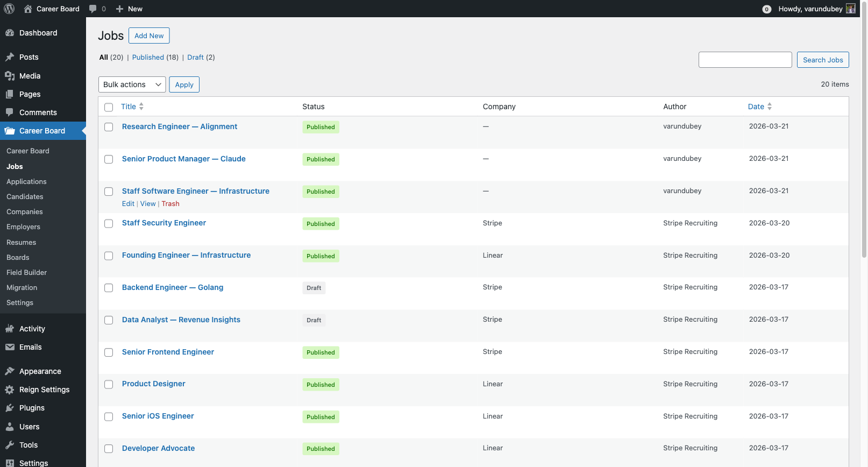Click the notification count badge near Howdy

pyautogui.click(x=767, y=9)
